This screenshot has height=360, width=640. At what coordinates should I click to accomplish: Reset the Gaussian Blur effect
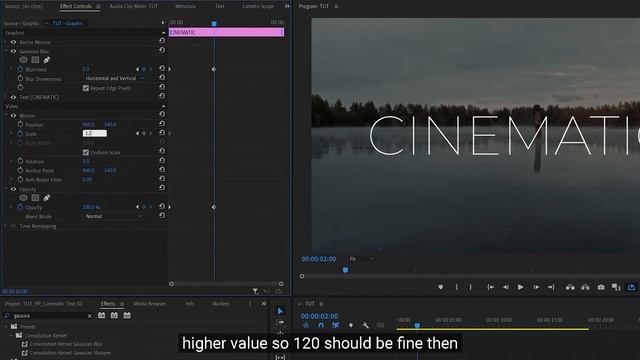(162, 50)
